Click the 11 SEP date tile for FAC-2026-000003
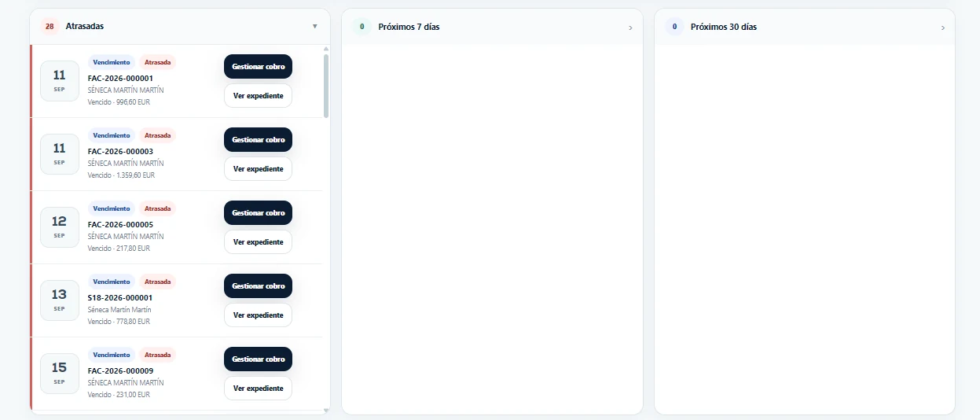This screenshot has width=980, height=420. (x=60, y=154)
